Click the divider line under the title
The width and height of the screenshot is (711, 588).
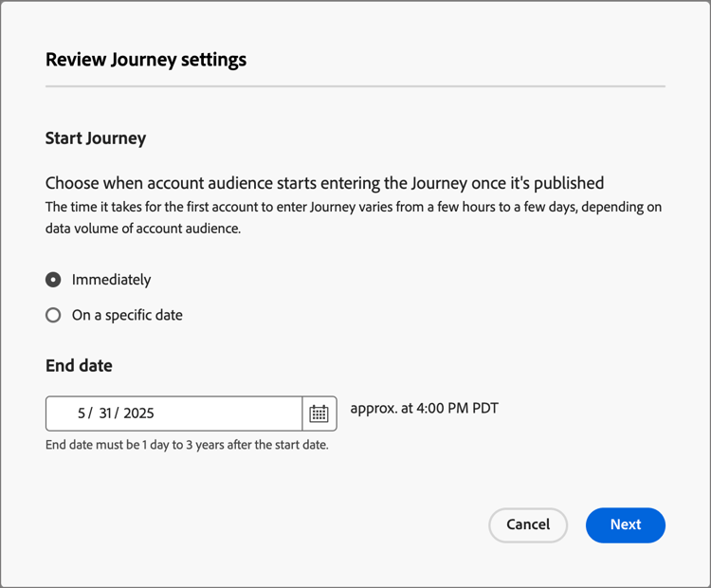point(355,86)
